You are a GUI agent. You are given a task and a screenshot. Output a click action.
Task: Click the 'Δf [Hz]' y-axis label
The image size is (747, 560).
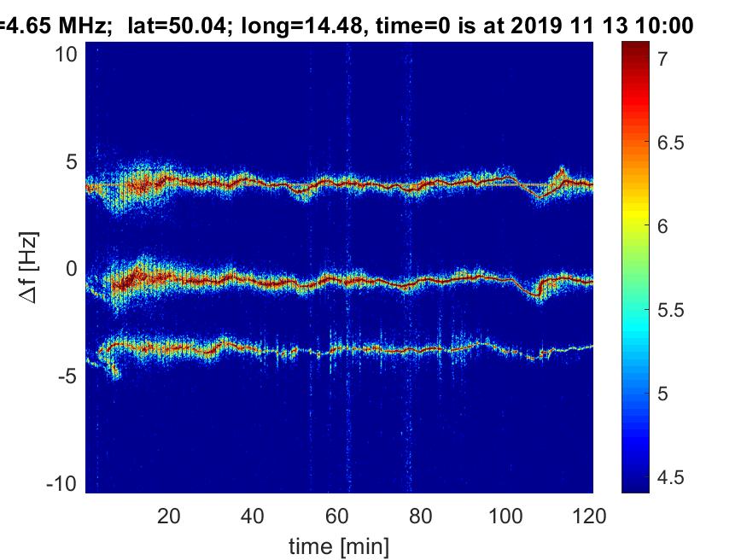29,267
